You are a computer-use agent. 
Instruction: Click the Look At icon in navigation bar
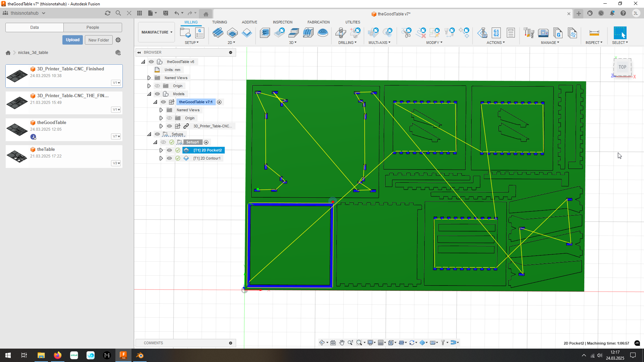click(x=333, y=343)
